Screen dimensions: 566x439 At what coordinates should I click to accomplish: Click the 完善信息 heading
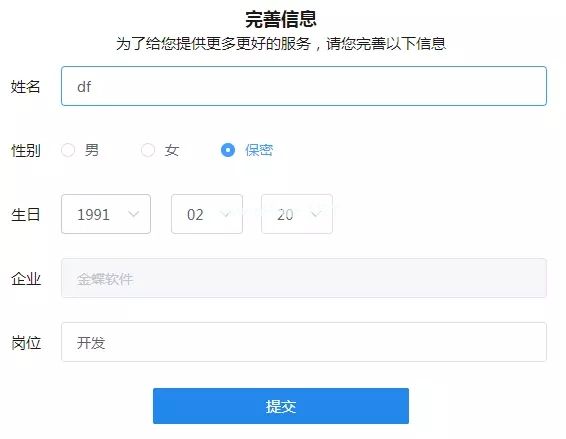pos(281,19)
